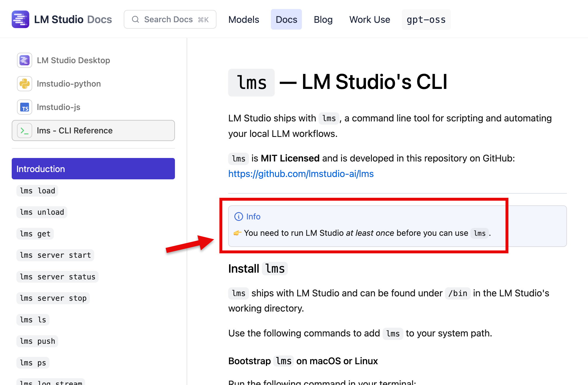This screenshot has height=385, width=588.
Task: Open the GitHub repository link for lms
Action: [301, 173]
